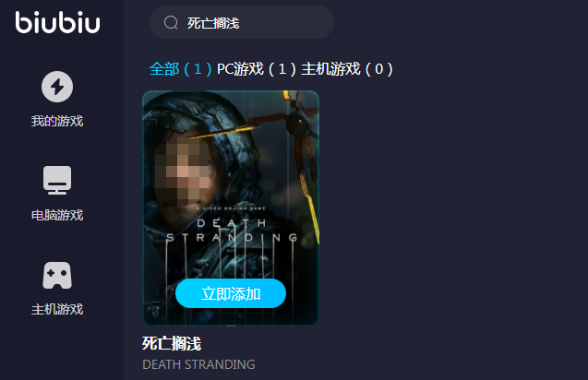Focus the search field containing 死亡搁浅
Image resolution: width=588 pixels, height=380 pixels.
[242, 22]
